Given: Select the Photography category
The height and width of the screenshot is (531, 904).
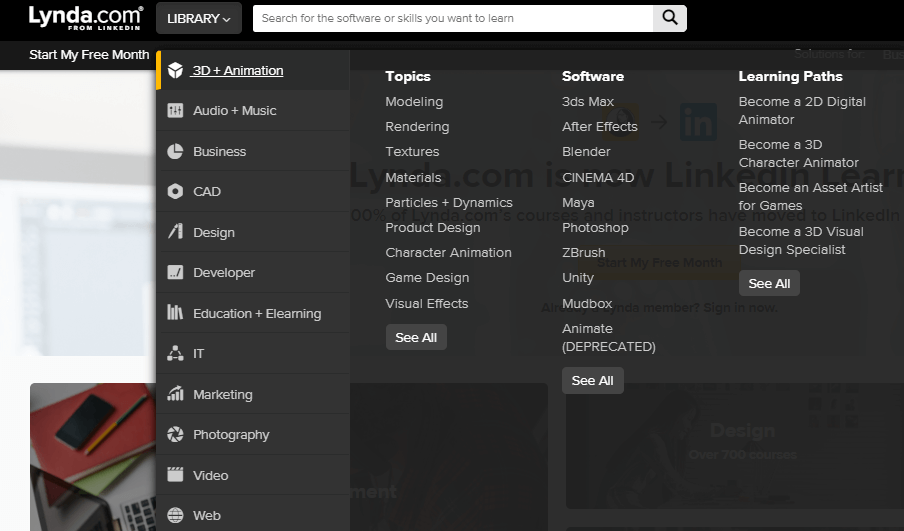Looking at the screenshot, I should pos(253,434).
